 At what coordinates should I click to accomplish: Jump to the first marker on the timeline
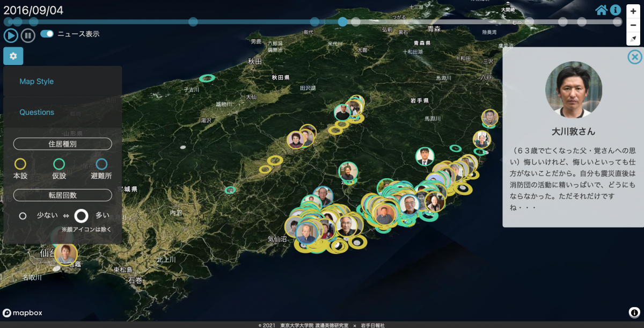pos(9,21)
